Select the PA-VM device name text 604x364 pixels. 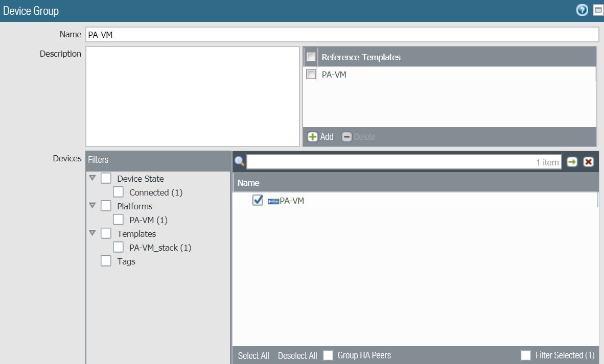(x=292, y=201)
